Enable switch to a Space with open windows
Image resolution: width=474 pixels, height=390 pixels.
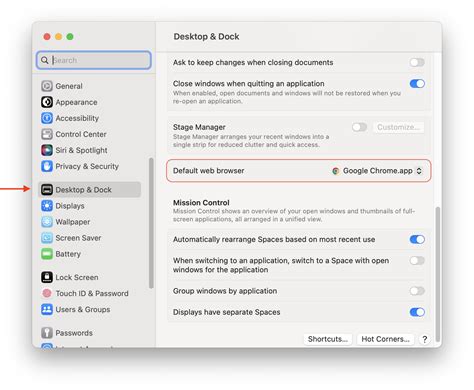[x=417, y=261]
